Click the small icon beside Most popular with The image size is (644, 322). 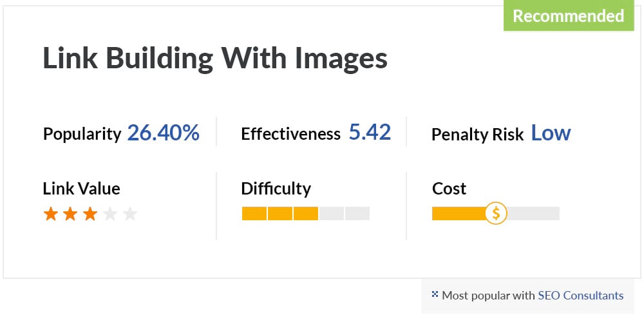435,294
